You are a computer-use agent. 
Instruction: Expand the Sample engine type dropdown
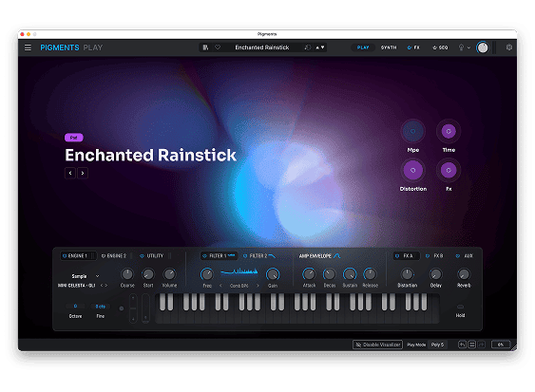tap(97, 276)
